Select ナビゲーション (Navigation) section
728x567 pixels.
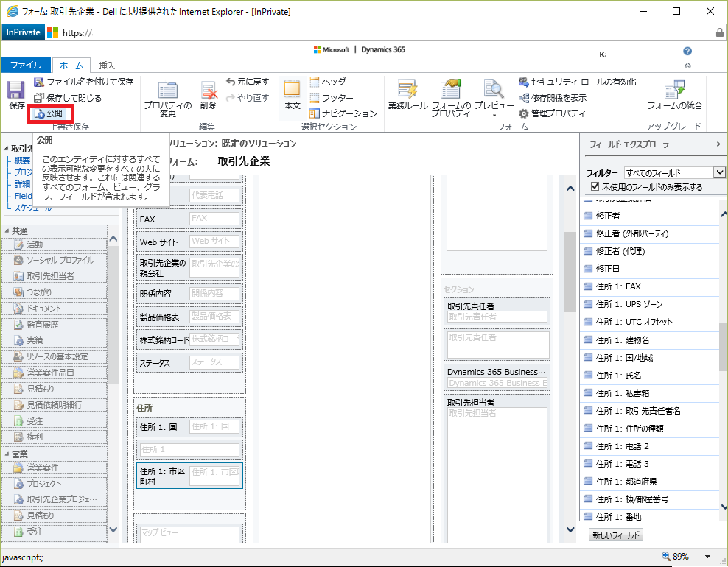tap(343, 113)
